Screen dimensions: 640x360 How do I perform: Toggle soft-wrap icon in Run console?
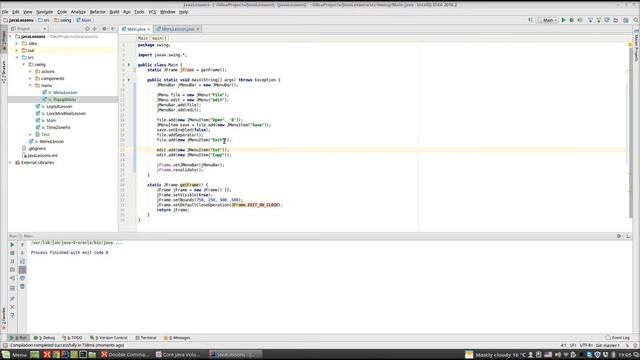22,261
